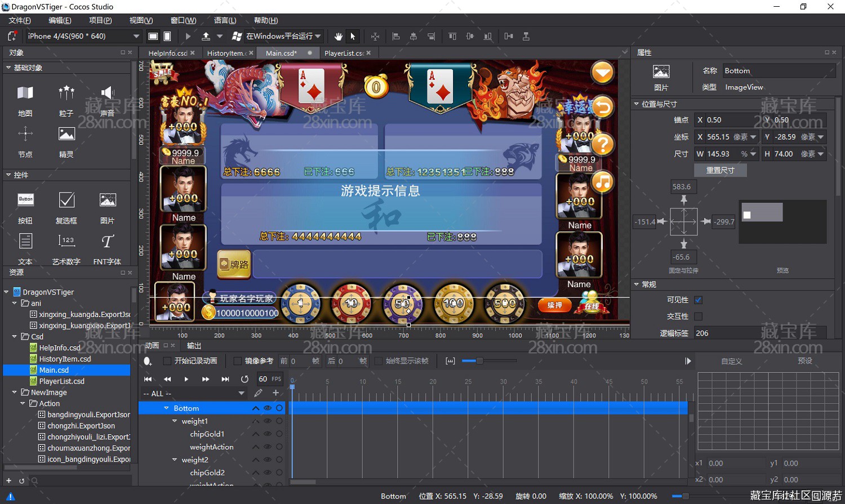Click the 逻辑标签 field with 206

[760, 333]
